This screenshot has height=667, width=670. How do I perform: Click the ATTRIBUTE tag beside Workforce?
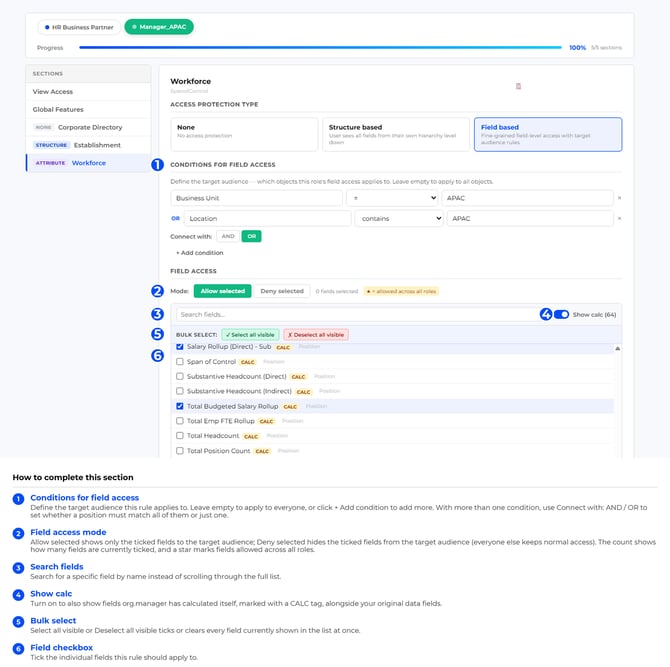point(50,163)
